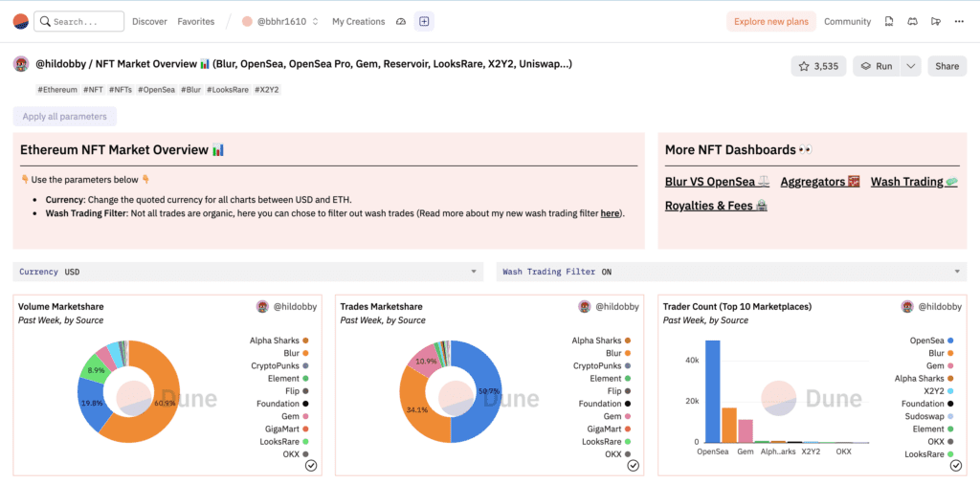This screenshot has width=980, height=484.
Task: Star the dashboard with 3,535 favorites
Action: [x=819, y=66]
